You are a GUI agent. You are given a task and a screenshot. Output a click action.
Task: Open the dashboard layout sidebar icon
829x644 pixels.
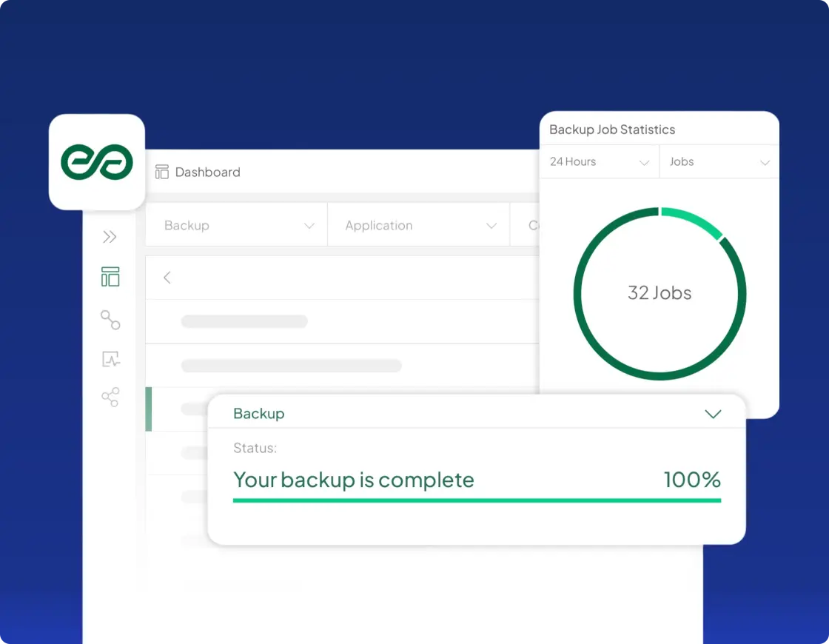110,277
